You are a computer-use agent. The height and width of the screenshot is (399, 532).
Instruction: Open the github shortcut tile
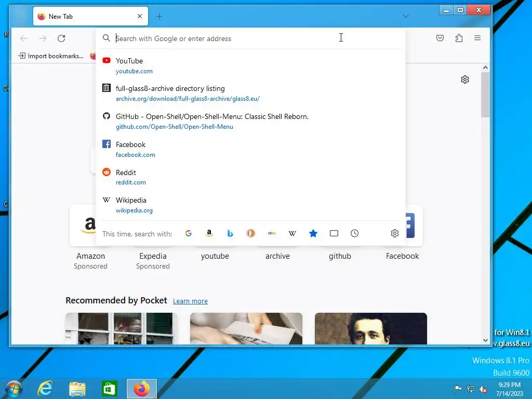pos(340,256)
